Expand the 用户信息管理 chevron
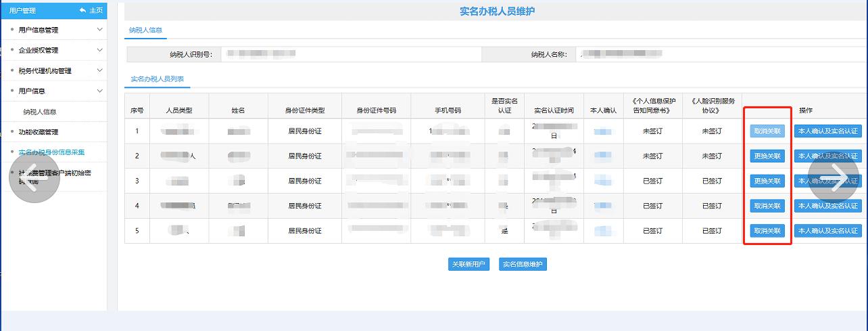This screenshot has height=331, width=868. 100,30
